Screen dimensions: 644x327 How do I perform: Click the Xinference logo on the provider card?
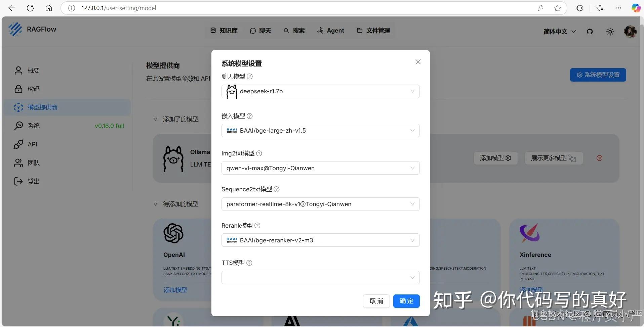[530, 233]
